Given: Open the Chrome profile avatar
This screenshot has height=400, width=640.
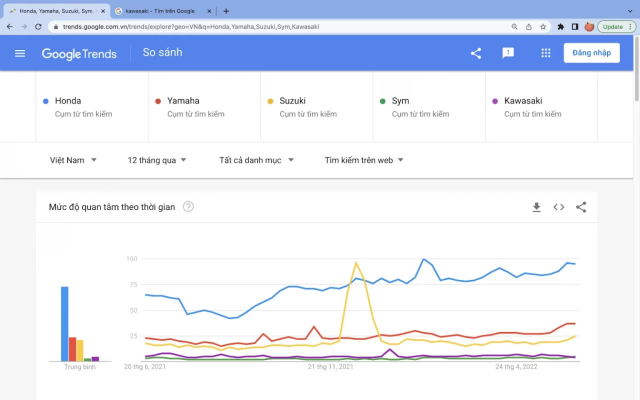Looking at the screenshot, I should pyautogui.click(x=589, y=27).
